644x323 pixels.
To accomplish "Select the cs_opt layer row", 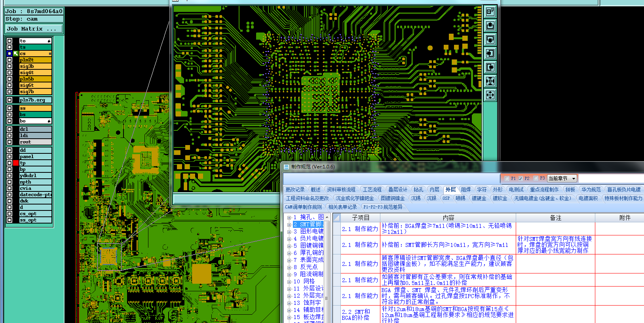I will 35,214.
